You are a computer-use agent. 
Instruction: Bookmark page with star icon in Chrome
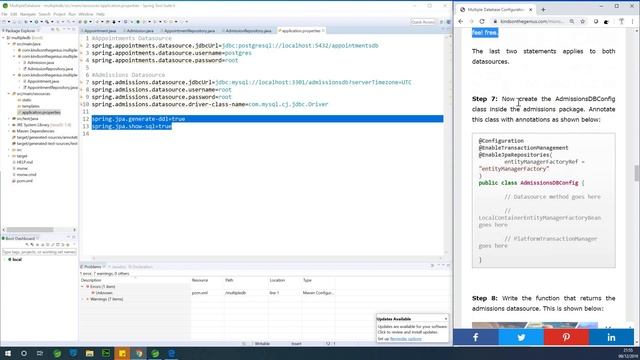click(x=582, y=21)
